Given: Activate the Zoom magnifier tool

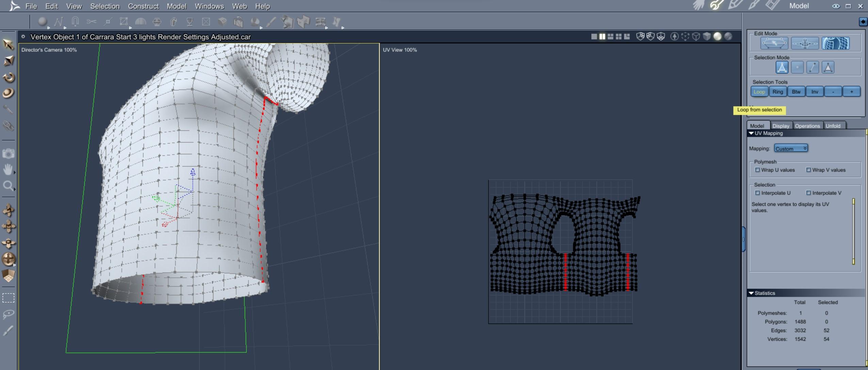Looking at the screenshot, I should point(8,186).
